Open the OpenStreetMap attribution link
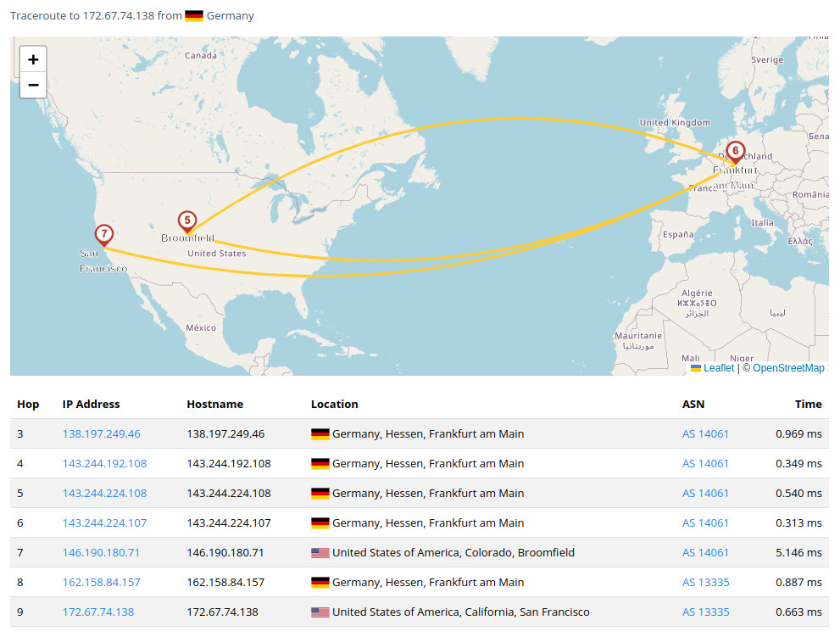The height and width of the screenshot is (637, 840). point(788,368)
